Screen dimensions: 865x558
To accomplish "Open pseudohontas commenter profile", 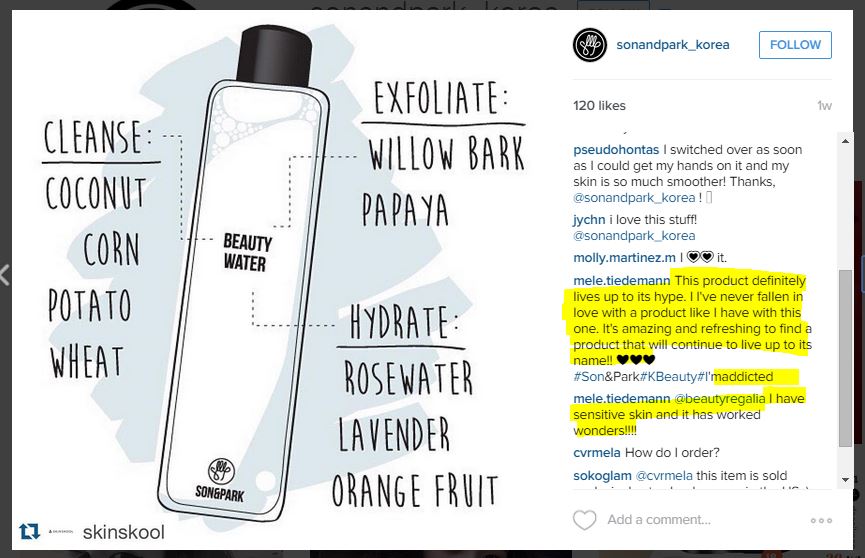I will pyautogui.click(x=616, y=150).
